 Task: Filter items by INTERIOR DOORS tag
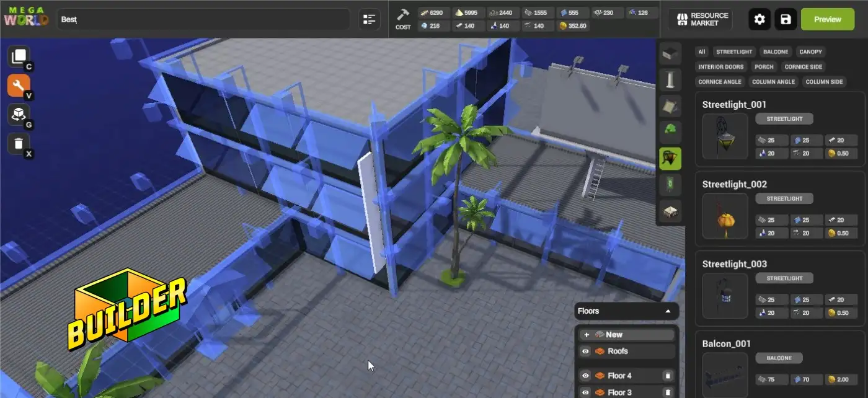[720, 67]
